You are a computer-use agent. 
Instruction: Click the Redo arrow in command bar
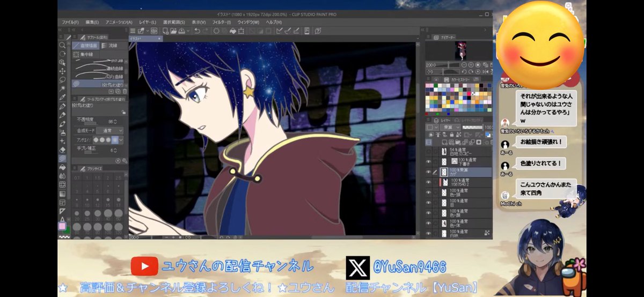[x=206, y=31]
